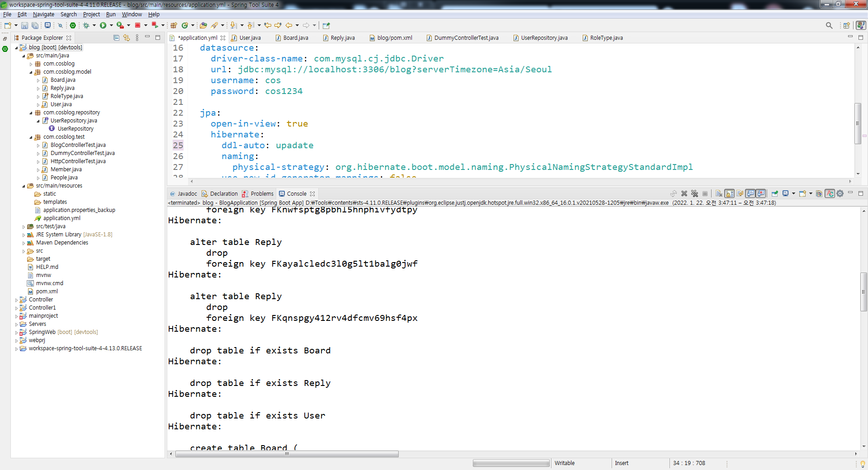The height and width of the screenshot is (470, 868).
Task: Save the current file with Save icon
Action: click(x=24, y=25)
